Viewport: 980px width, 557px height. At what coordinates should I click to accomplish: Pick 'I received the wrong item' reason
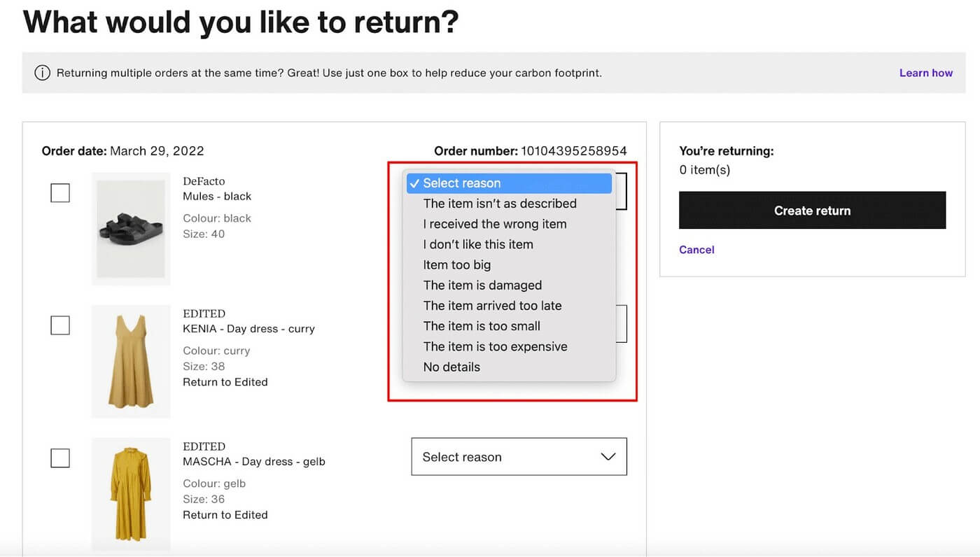(x=495, y=224)
